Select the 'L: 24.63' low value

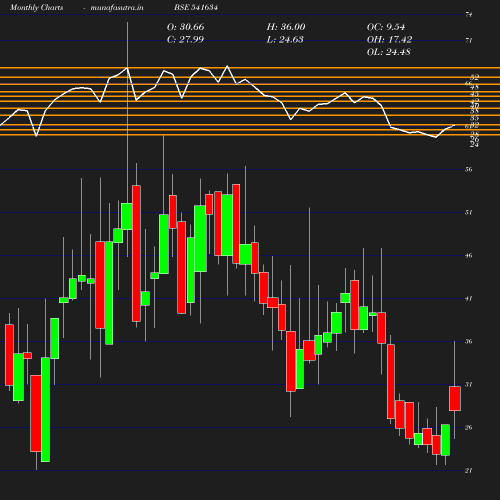point(285,39)
